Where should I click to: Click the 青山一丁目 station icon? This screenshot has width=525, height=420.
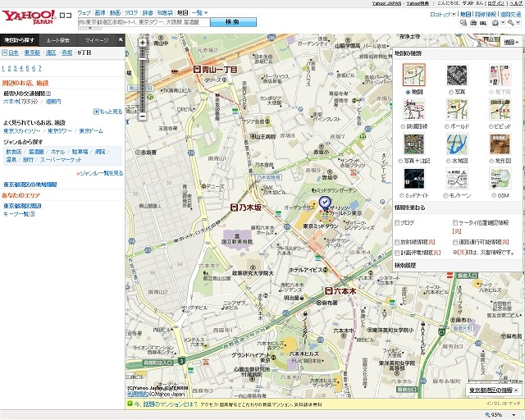[x=197, y=70]
